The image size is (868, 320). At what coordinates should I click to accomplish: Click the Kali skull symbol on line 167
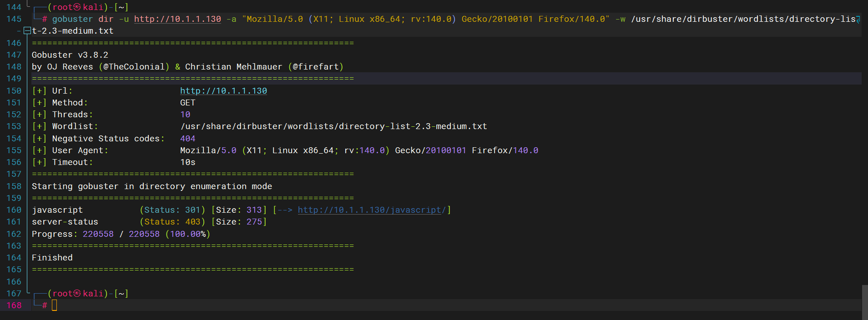tap(77, 294)
